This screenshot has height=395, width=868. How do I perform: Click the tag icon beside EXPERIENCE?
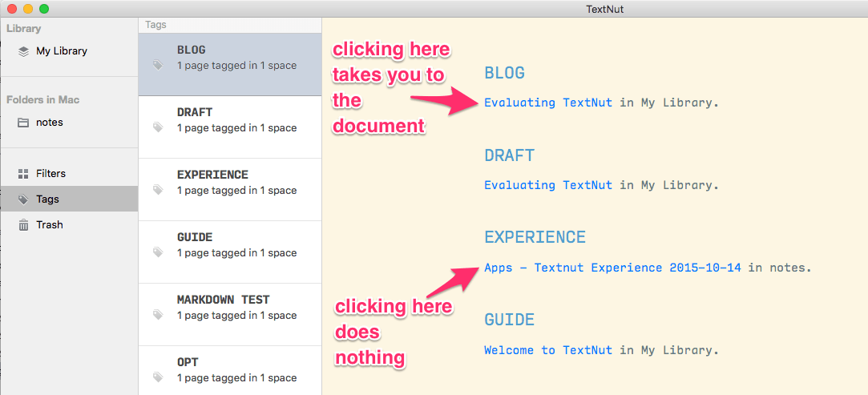(x=158, y=191)
